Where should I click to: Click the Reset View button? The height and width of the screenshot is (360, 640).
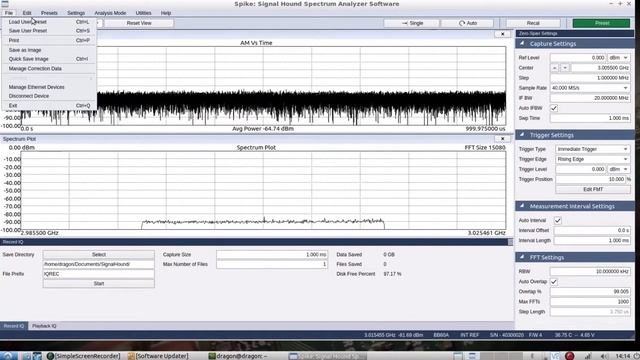[x=139, y=23]
